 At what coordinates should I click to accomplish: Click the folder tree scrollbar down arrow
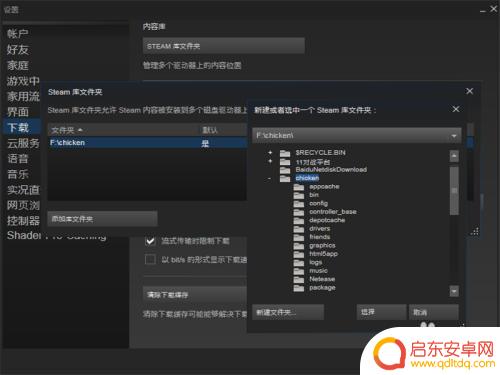454,291
